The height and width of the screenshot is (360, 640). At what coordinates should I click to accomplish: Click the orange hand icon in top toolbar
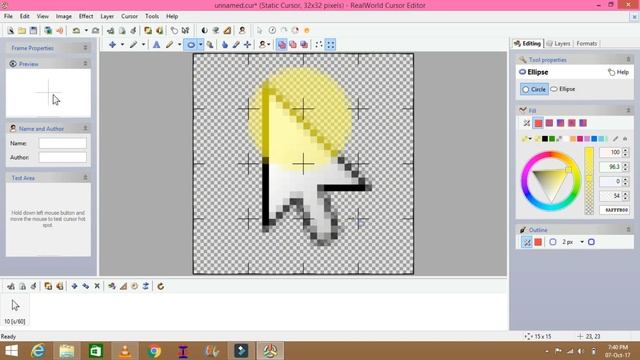coord(307,31)
